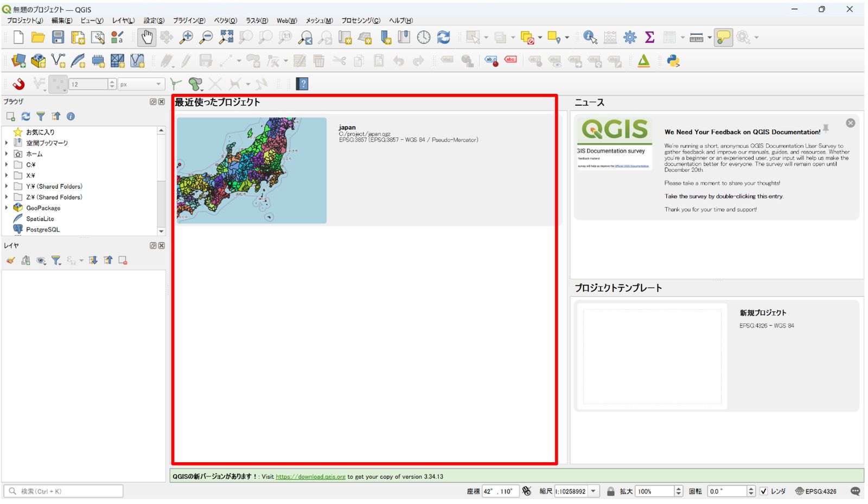This screenshot has height=504, width=868.
Task: Toggle the Map Tips tool
Action: click(723, 37)
